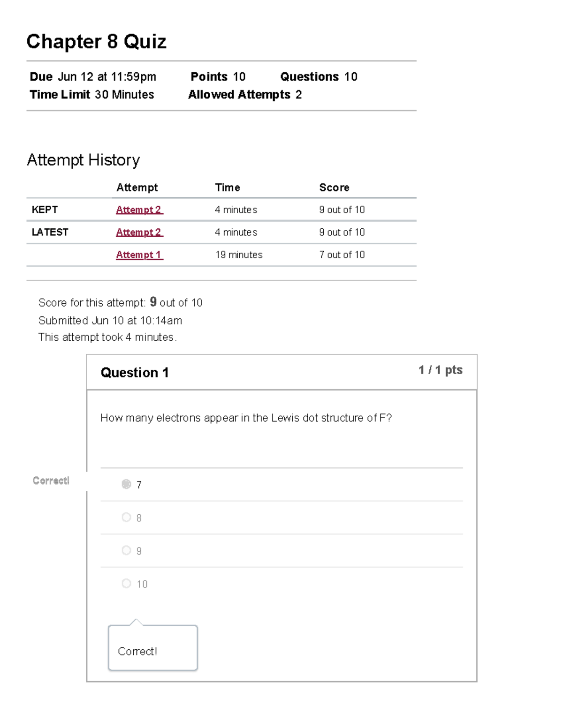Choose answer option 9
This screenshot has height=728, width=563.
(126, 550)
